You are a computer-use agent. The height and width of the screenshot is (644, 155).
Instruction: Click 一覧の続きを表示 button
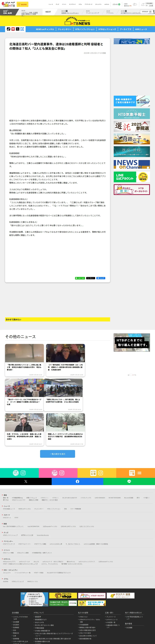(58, 454)
